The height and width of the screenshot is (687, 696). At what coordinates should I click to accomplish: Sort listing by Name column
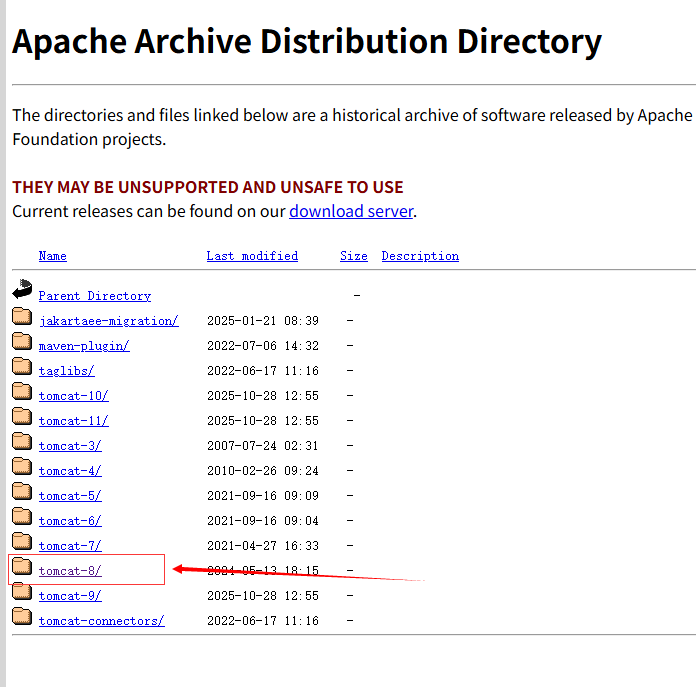pos(52,256)
